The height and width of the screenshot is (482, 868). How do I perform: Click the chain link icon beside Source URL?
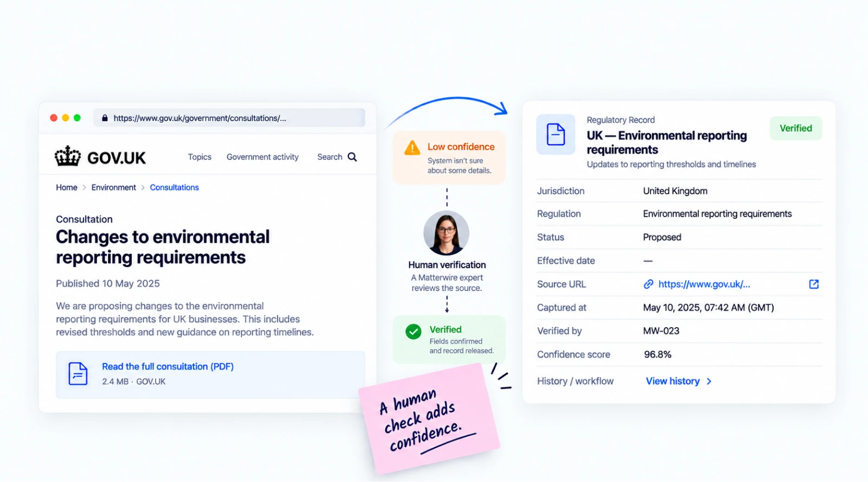tap(648, 284)
